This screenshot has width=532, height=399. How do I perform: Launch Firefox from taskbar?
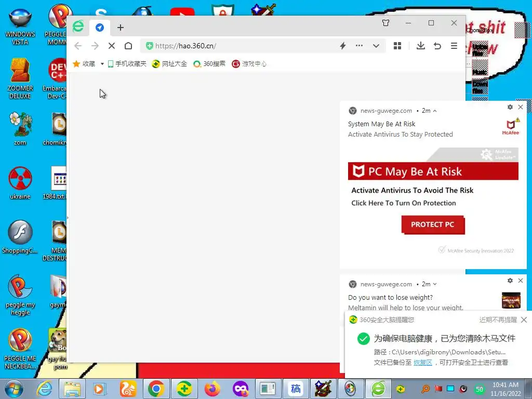coord(212,389)
